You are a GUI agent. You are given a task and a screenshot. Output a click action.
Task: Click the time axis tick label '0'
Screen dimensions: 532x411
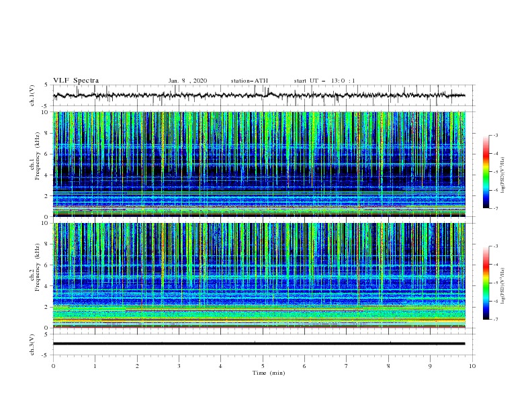pos(53,366)
